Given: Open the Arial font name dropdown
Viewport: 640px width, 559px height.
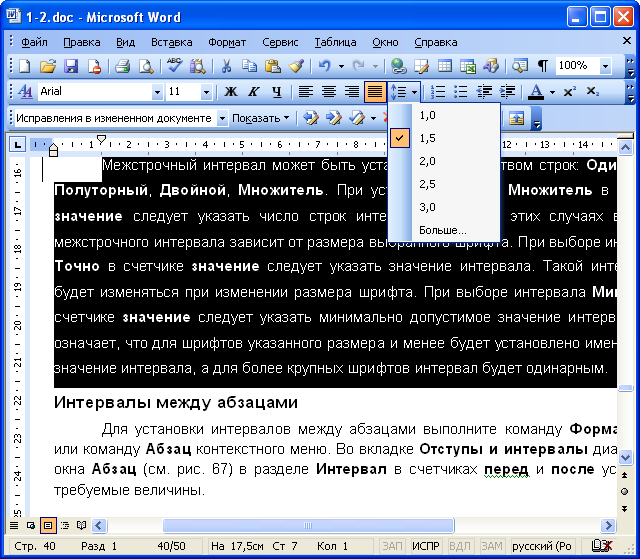Looking at the screenshot, I should coord(157,92).
